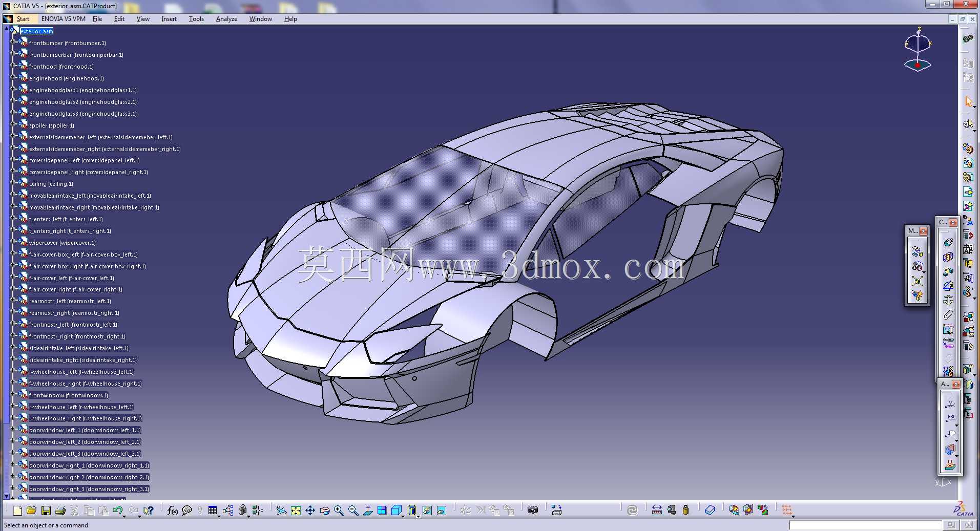Screen dimensions: 980x531
Task: Select movableairintake_right in the tree
Action: click(94, 207)
